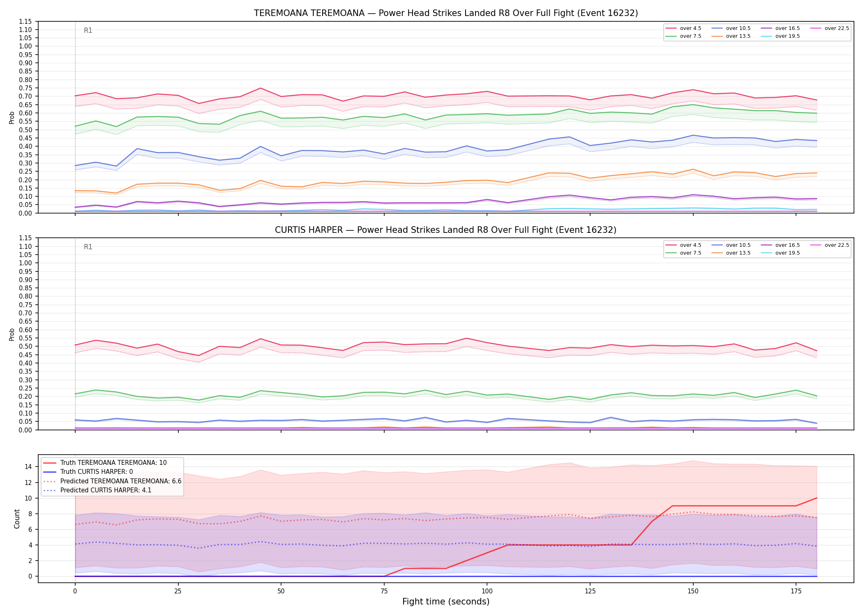Image resolution: width=863 pixels, height=616 pixels.
Task: Click the '12' tick on the Count axis
Action: point(29,482)
